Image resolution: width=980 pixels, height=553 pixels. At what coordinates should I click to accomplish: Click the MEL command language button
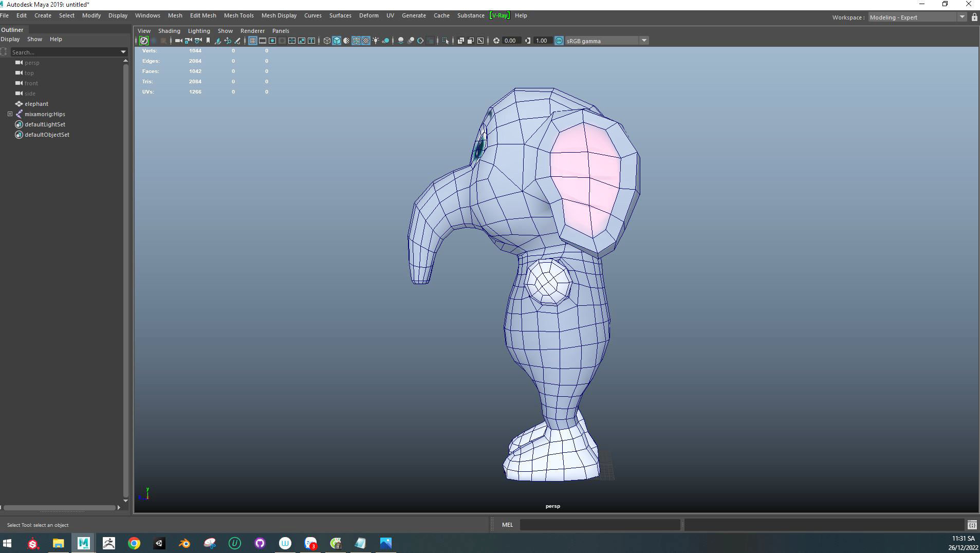507,525
